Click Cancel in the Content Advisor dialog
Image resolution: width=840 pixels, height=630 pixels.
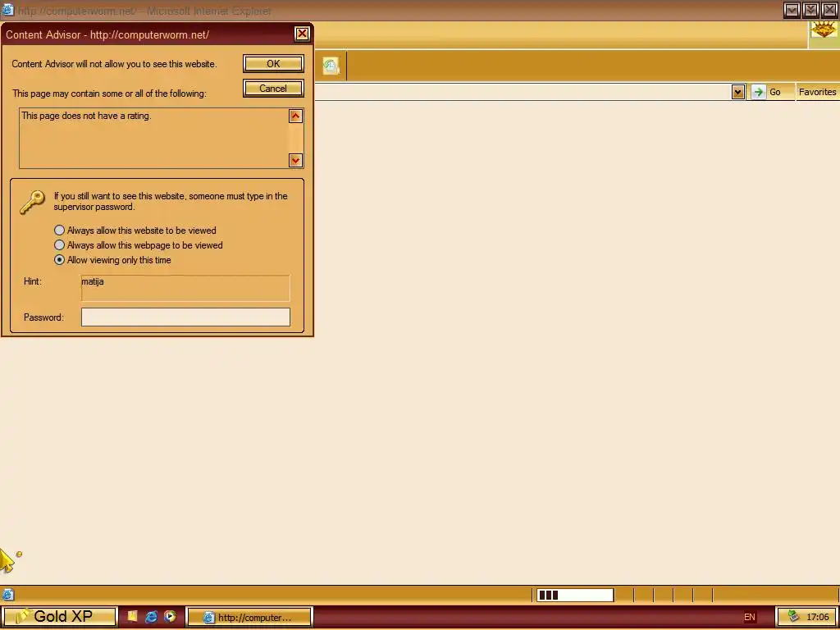(x=273, y=89)
